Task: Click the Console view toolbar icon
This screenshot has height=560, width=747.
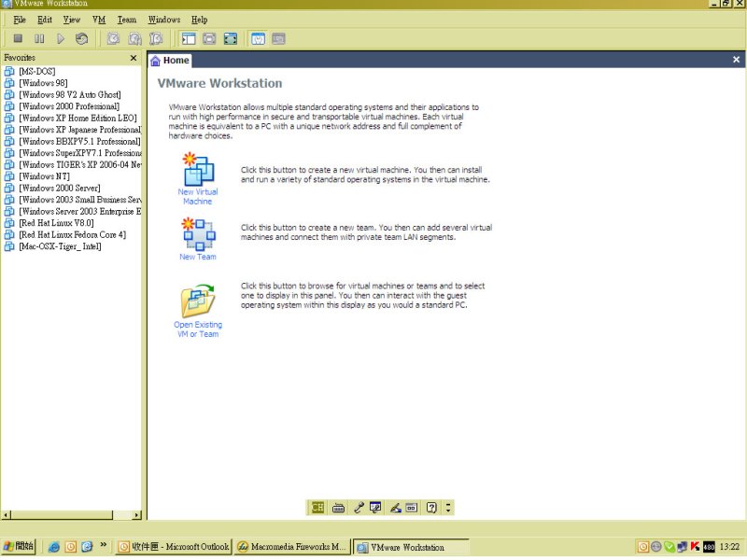Action: (278, 38)
